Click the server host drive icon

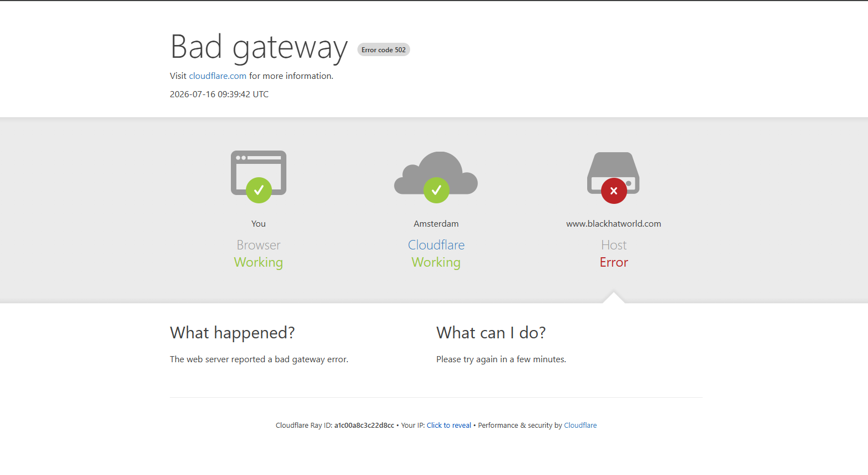pyautogui.click(x=613, y=172)
